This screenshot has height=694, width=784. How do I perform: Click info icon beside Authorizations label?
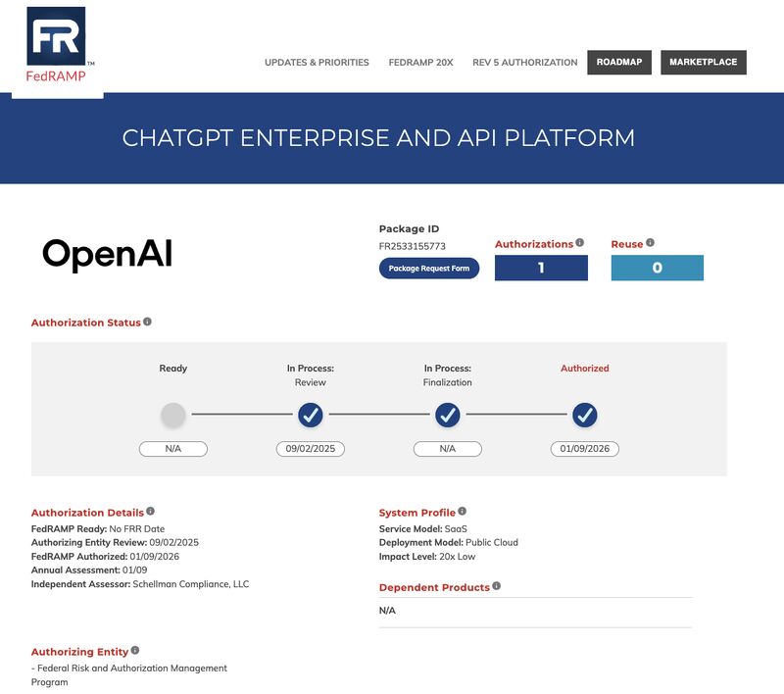[580, 243]
